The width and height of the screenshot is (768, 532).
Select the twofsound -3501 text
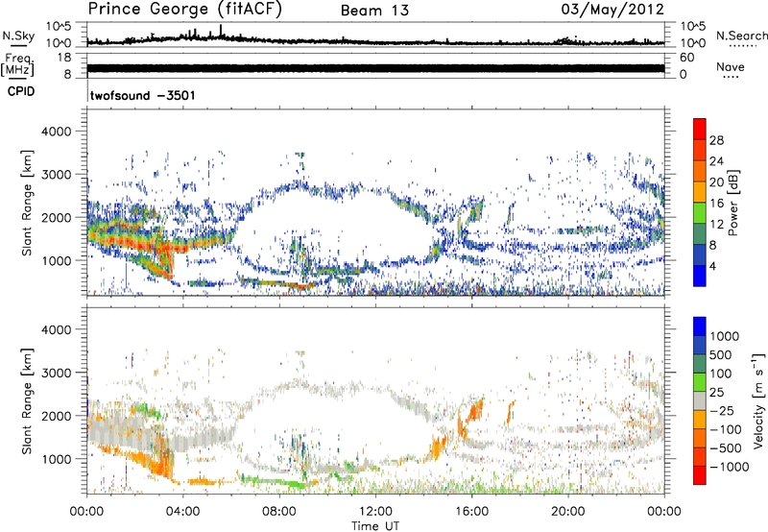pyautogui.click(x=142, y=95)
